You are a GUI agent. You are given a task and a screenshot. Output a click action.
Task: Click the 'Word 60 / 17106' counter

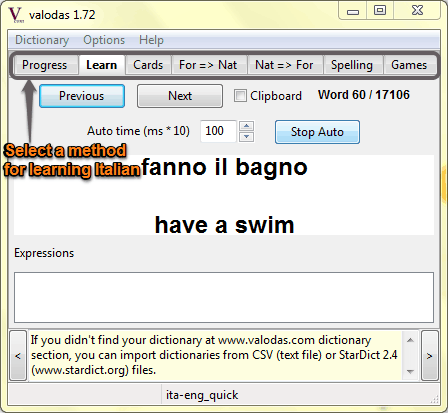364,95
